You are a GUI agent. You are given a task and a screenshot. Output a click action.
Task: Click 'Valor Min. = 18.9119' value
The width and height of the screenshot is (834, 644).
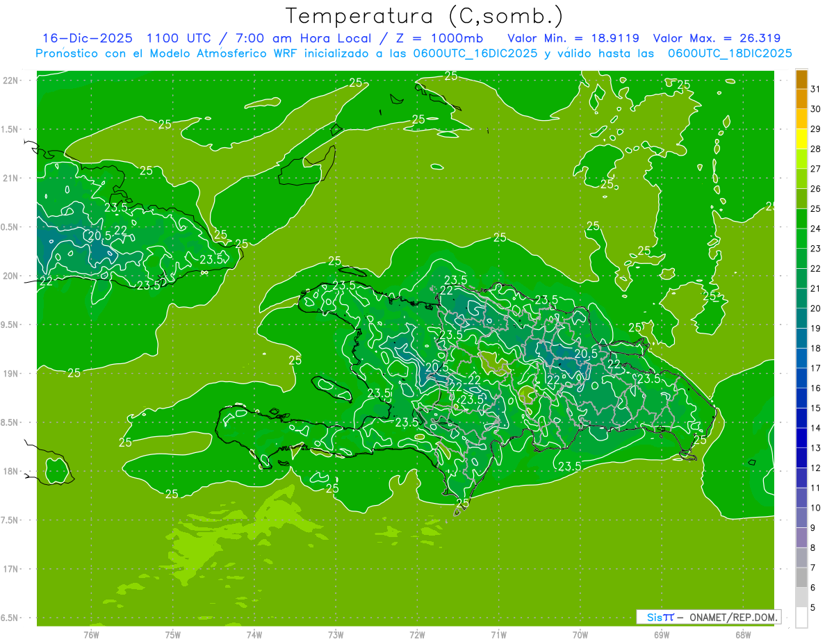pyautogui.click(x=573, y=38)
